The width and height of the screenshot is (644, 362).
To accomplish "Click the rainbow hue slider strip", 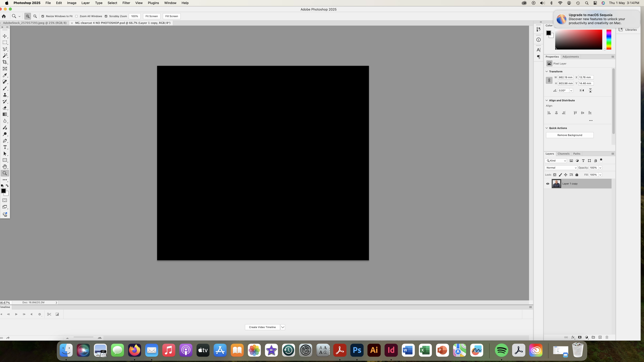I will point(609,39).
